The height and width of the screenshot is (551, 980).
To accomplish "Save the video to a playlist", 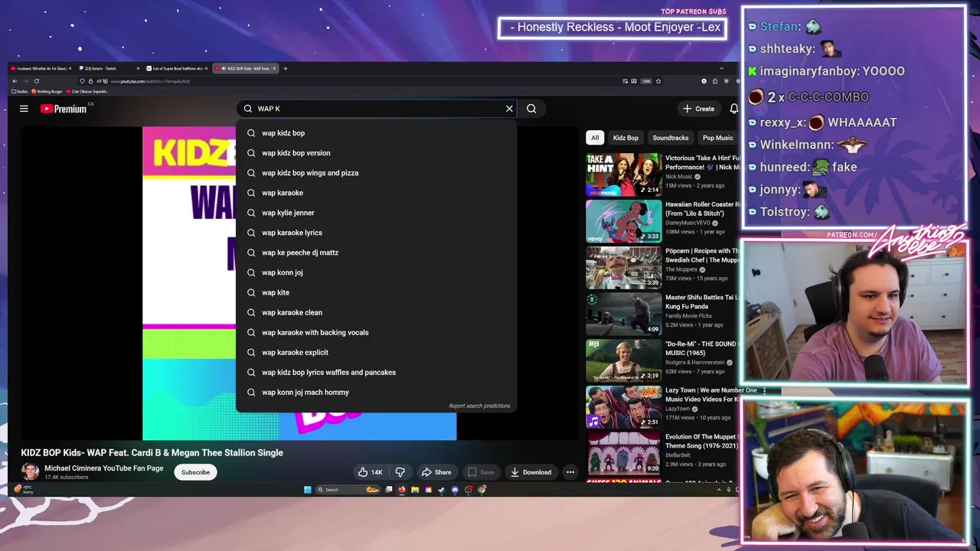I will point(481,472).
